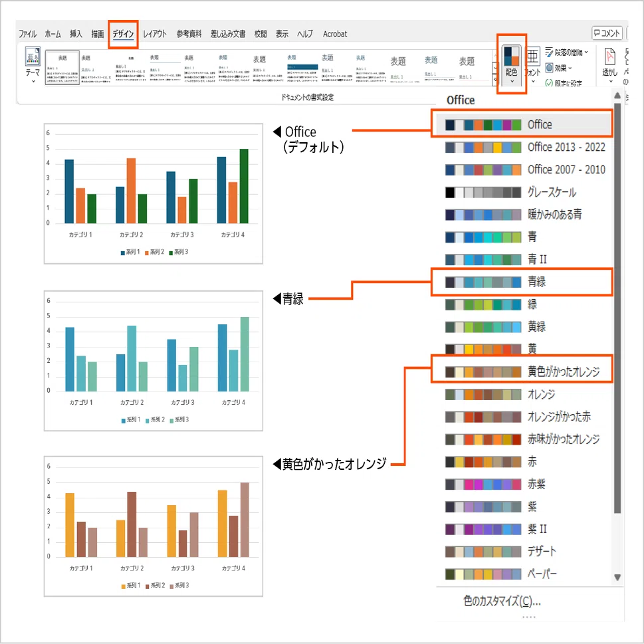Open the ヘルプ tab

pos(305,34)
